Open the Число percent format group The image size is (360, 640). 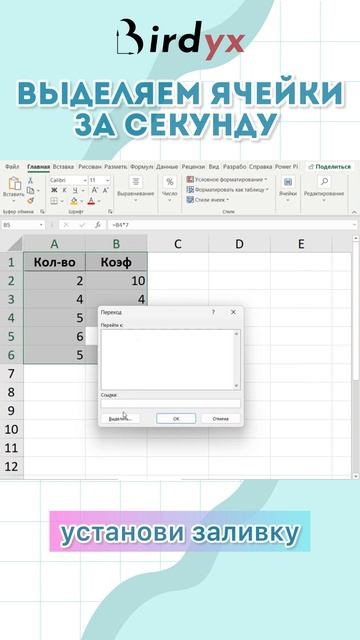tap(170, 190)
